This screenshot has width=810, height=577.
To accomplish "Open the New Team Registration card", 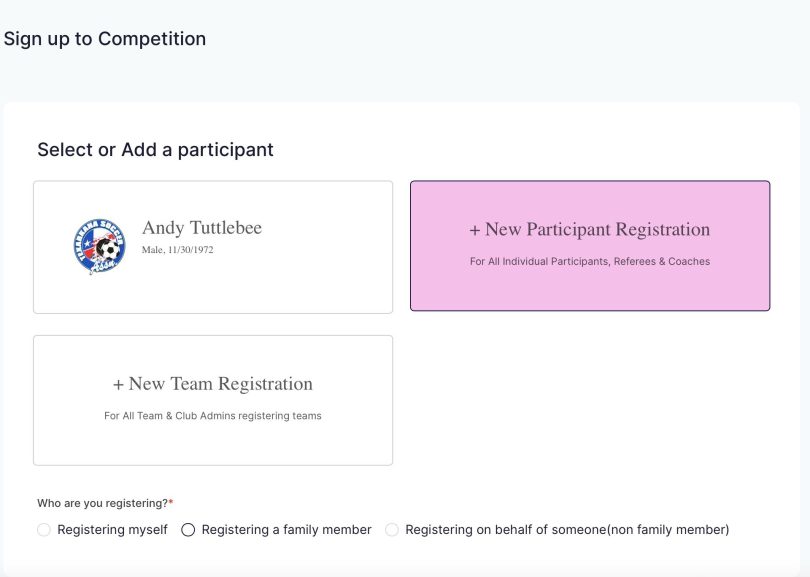I will [212, 440].
